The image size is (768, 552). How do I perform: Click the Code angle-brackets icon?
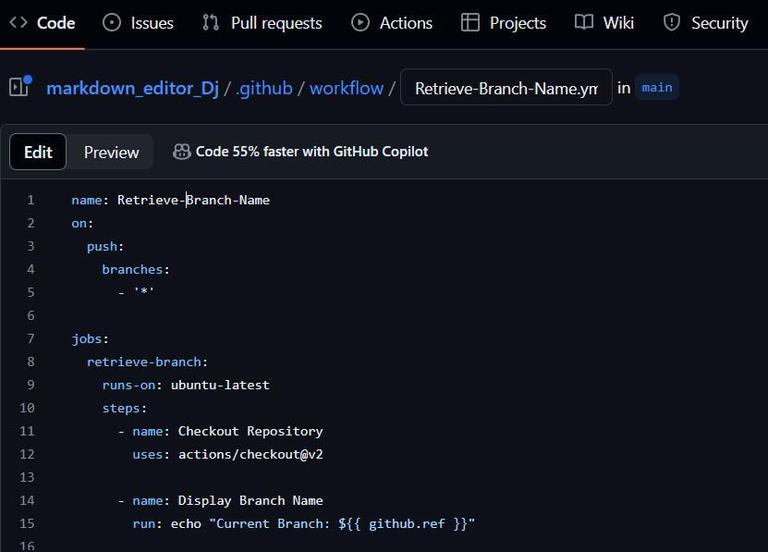coord(19,23)
